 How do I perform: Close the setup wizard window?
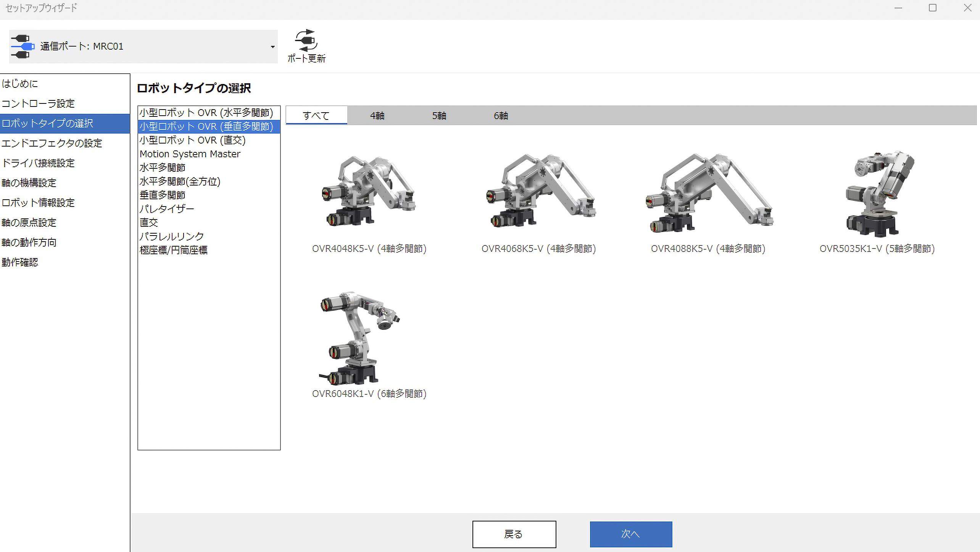967,8
